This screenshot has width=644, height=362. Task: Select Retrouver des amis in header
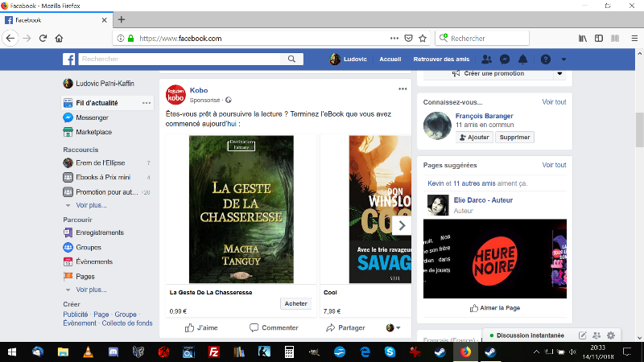[440, 60]
